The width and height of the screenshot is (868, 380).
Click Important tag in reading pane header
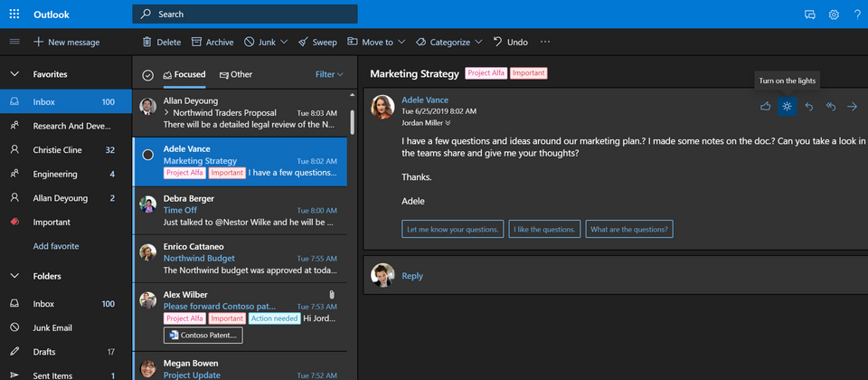pos(529,73)
